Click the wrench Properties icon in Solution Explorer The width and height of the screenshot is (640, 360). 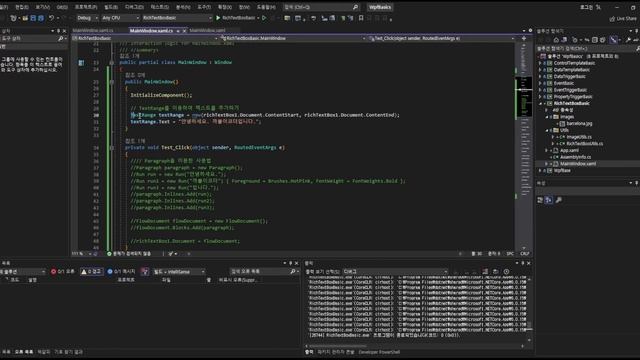coord(628,40)
